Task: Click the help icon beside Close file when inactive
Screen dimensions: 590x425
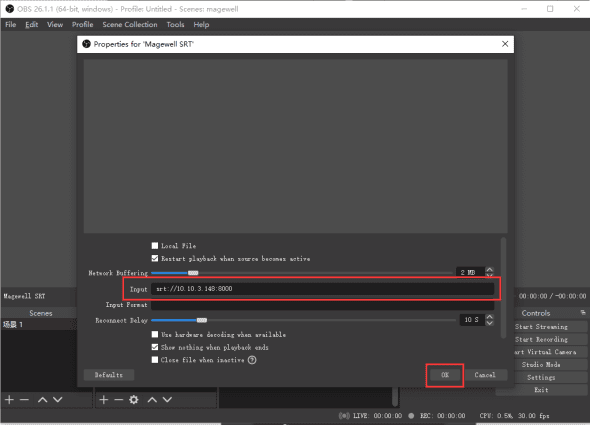Action: [x=252, y=360]
